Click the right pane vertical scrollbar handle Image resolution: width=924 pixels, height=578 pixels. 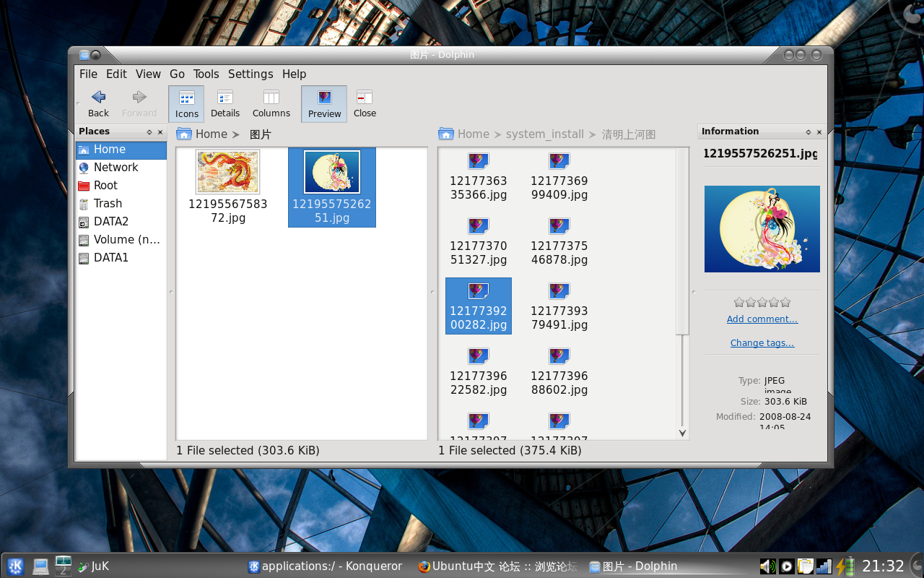pyautogui.click(x=682, y=242)
